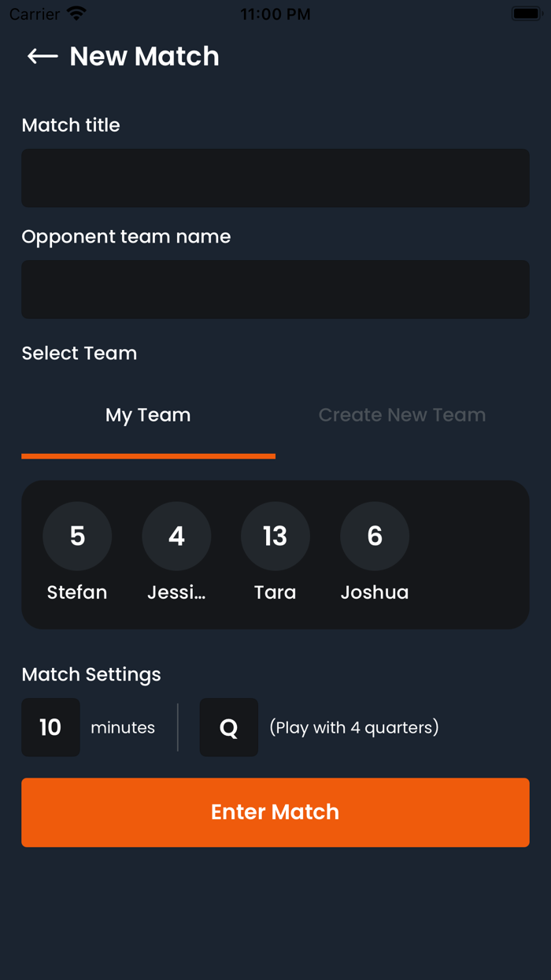Tap the Wi-Fi icon in status bar

76,14
